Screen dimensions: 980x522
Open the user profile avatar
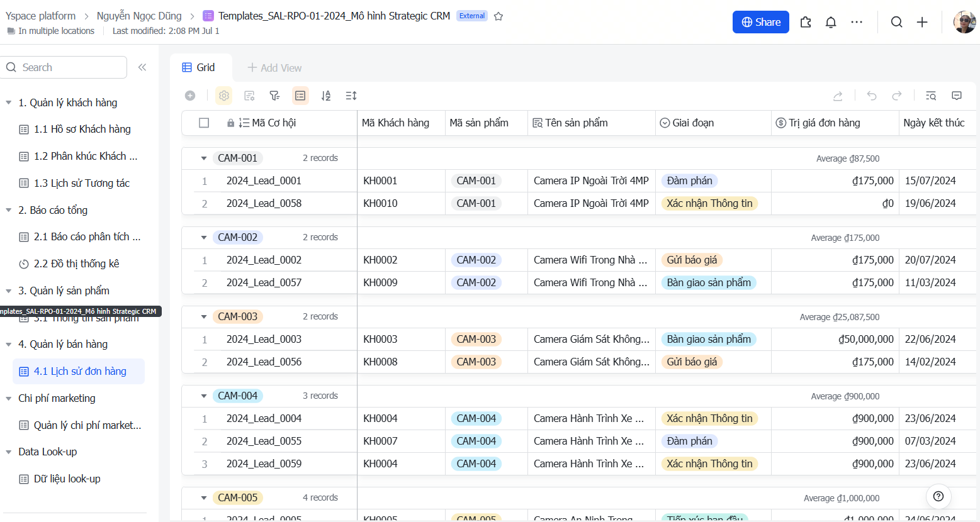click(965, 22)
